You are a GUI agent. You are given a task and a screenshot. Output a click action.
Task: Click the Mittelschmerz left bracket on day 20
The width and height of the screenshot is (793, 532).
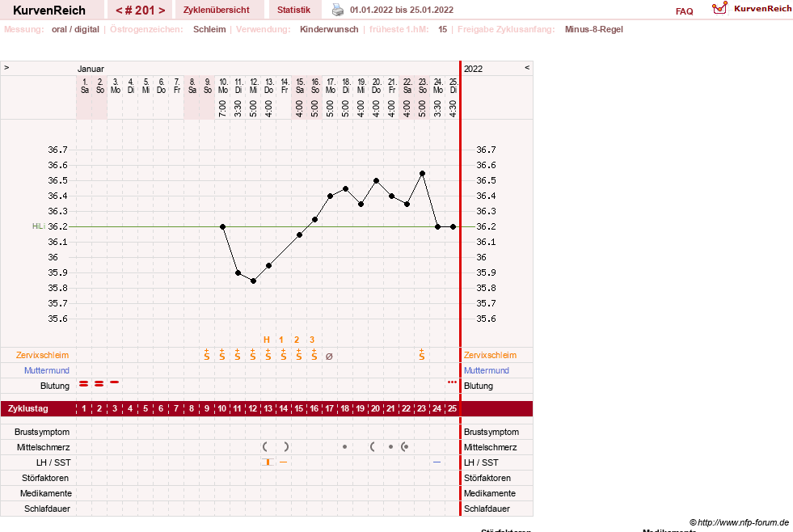pyautogui.click(x=373, y=446)
